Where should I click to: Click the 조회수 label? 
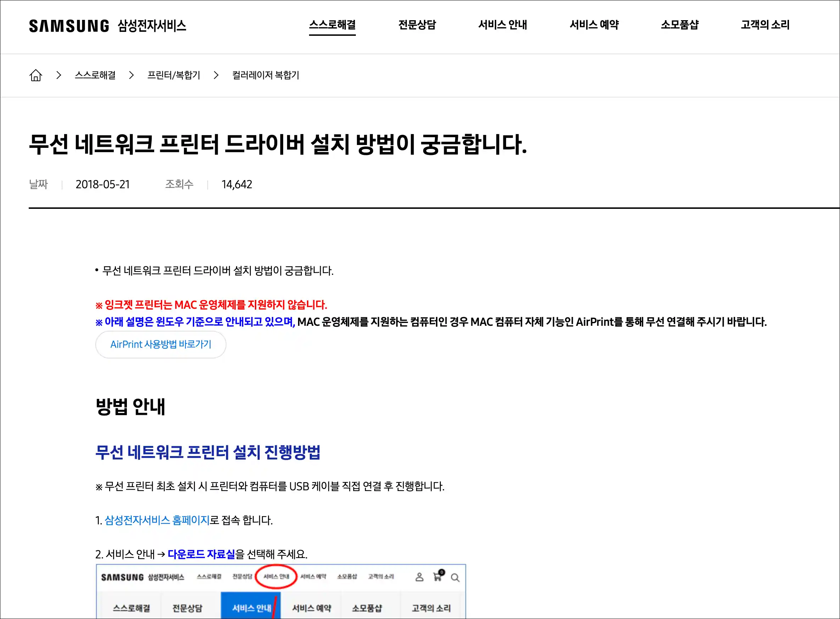(179, 184)
